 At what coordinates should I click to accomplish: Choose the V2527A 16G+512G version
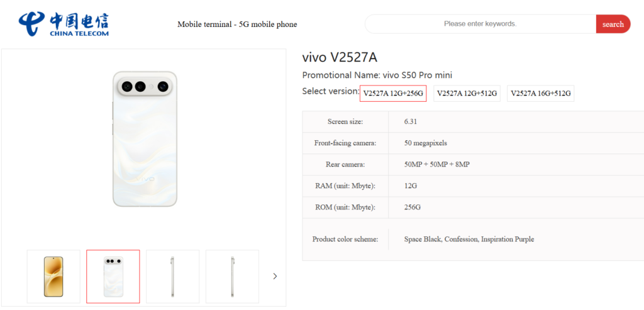(x=540, y=94)
